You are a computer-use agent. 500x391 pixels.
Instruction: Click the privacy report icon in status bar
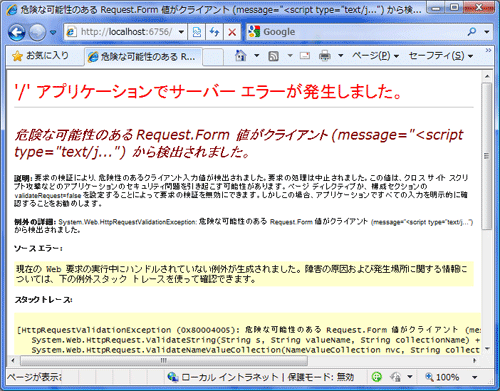point(396,377)
